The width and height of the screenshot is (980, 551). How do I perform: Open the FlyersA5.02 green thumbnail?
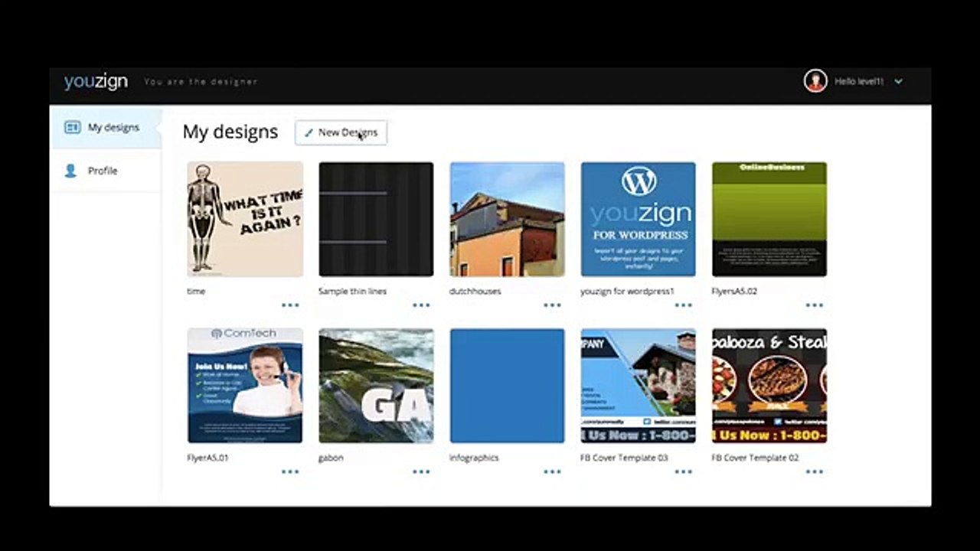tap(769, 219)
